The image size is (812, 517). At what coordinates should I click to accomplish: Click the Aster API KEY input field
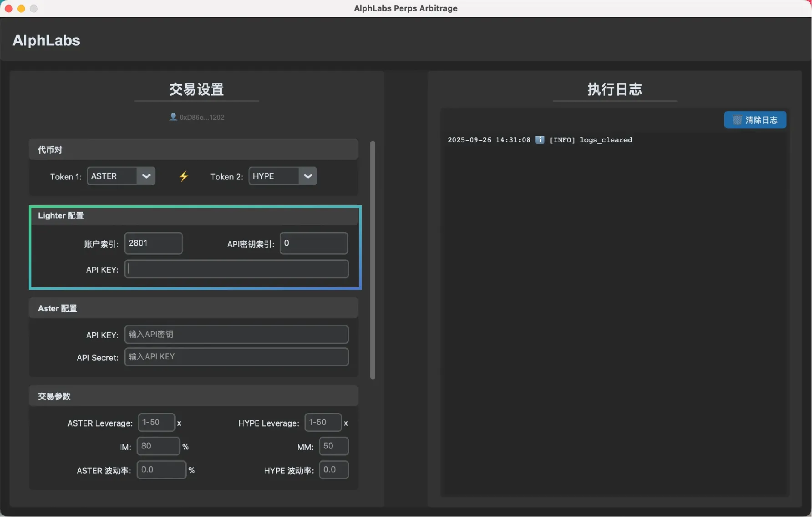pos(237,335)
